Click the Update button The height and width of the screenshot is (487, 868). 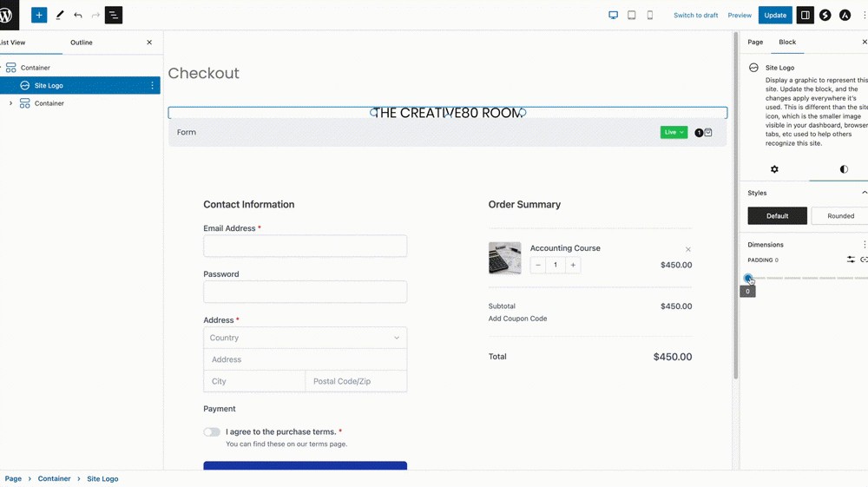pos(775,15)
